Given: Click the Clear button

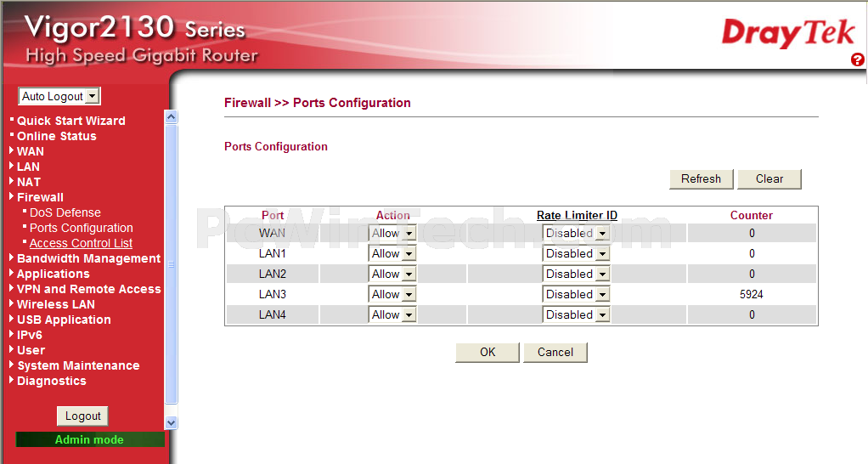Looking at the screenshot, I should (x=769, y=179).
